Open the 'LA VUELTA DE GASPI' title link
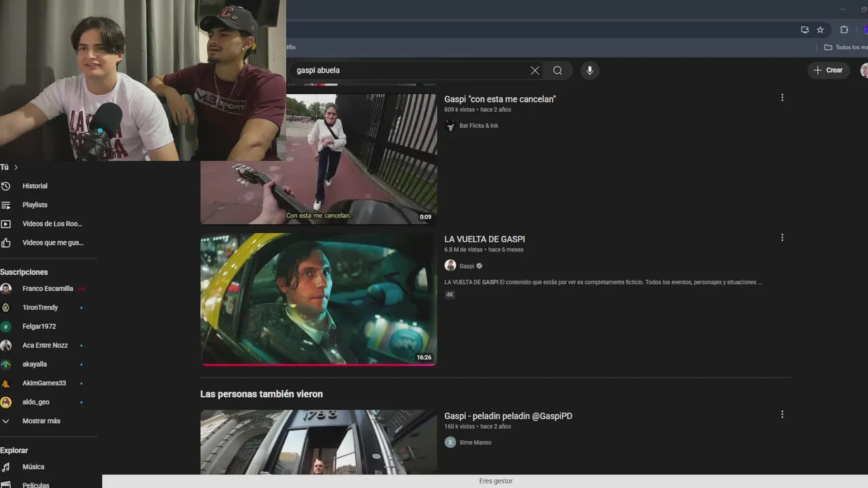The width and height of the screenshot is (868, 488). pos(484,239)
